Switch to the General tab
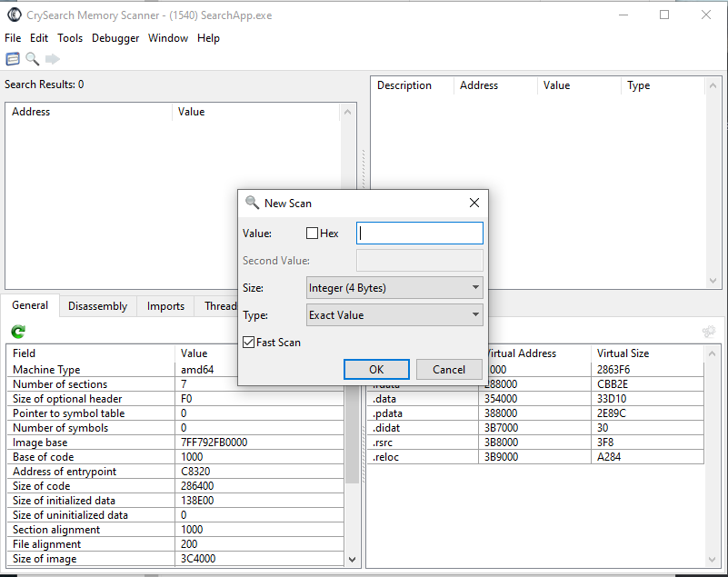Viewport: 728px width, 577px height. pos(30,305)
